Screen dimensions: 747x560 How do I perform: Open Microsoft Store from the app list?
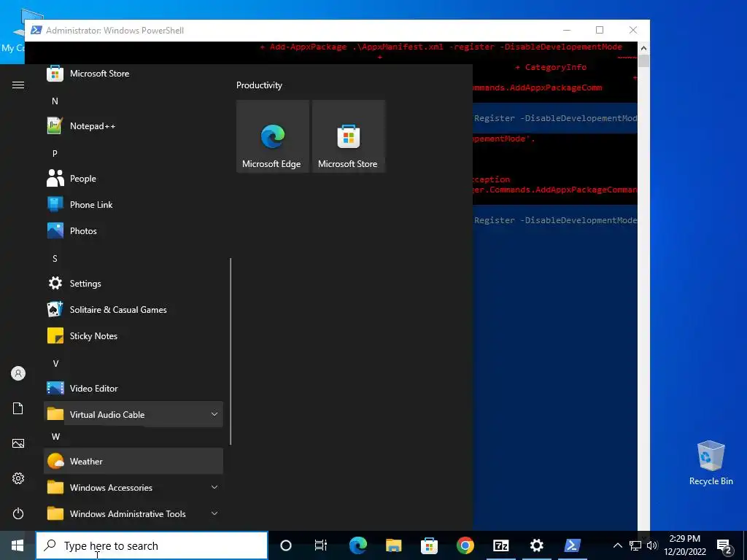point(133,74)
